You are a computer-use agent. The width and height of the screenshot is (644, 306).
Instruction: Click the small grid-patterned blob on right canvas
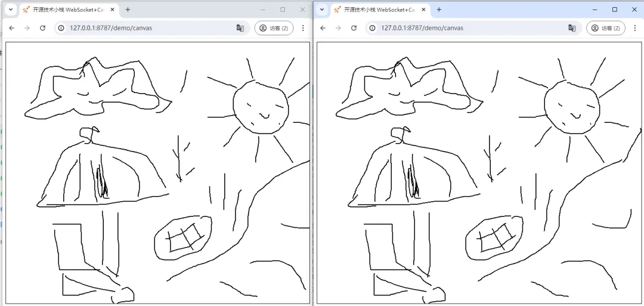click(494, 238)
